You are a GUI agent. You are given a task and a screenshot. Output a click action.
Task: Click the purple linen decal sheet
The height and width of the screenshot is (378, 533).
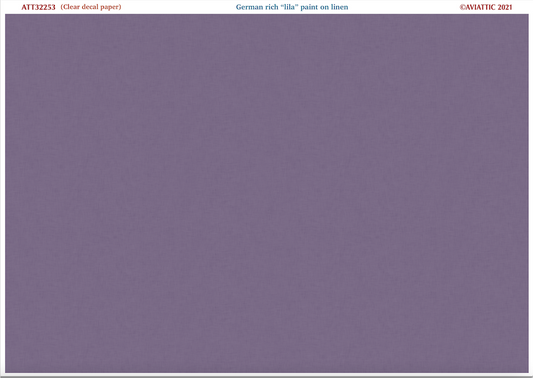266,193
